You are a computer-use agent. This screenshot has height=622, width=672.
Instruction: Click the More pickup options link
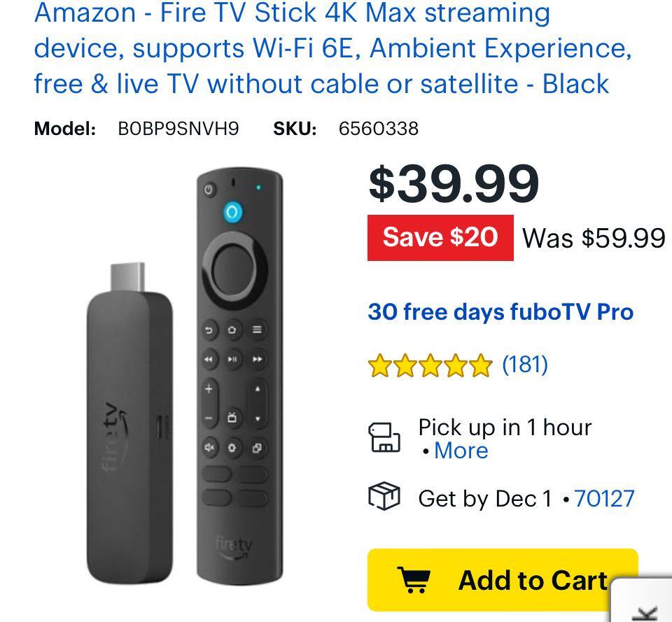pyautogui.click(x=461, y=450)
